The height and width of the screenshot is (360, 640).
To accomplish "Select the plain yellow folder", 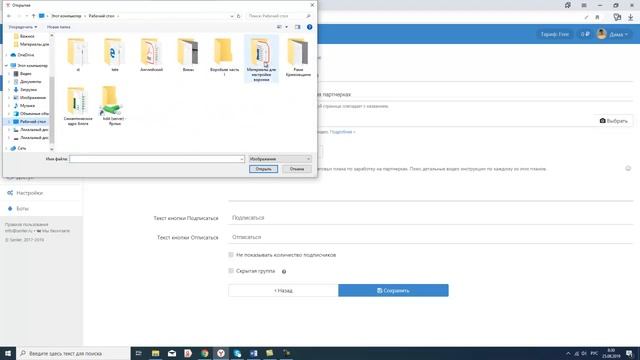I will (224, 57).
